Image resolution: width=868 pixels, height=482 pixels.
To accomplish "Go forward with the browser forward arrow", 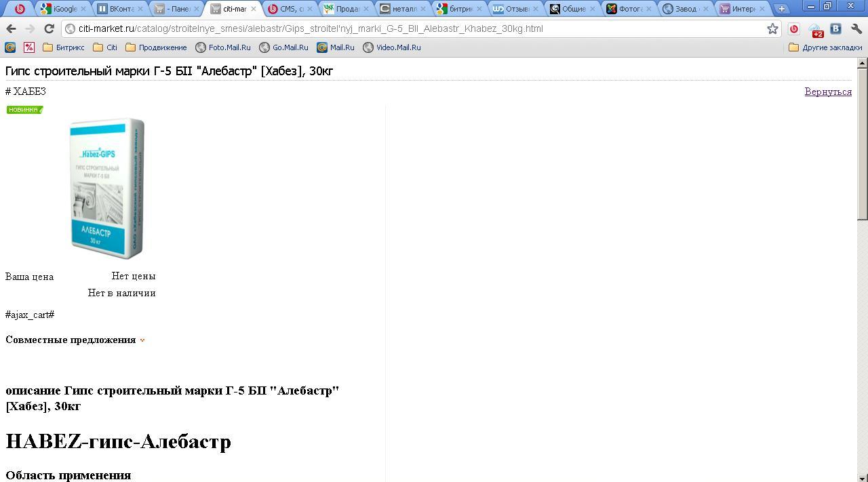I will (x=30, y=28).
